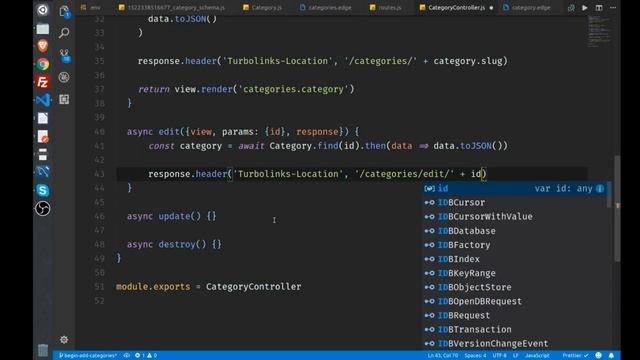
Task: Choose IDBCursorWithValue from suggestions
Action: point(514,217)
